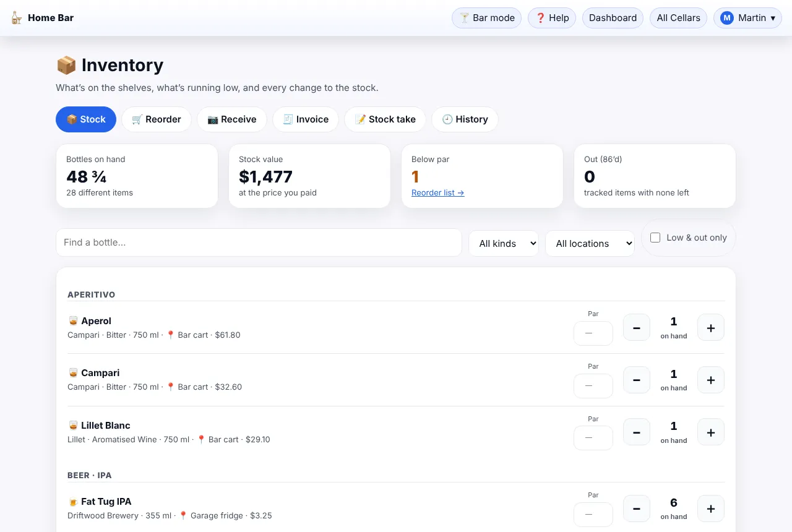Add one Lillet Blanc bottle

click(x=711, y=432)
